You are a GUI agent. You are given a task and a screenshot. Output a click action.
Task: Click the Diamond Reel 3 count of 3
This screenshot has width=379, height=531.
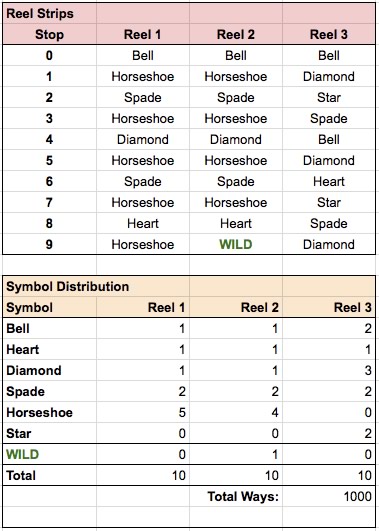pos(329,370)
